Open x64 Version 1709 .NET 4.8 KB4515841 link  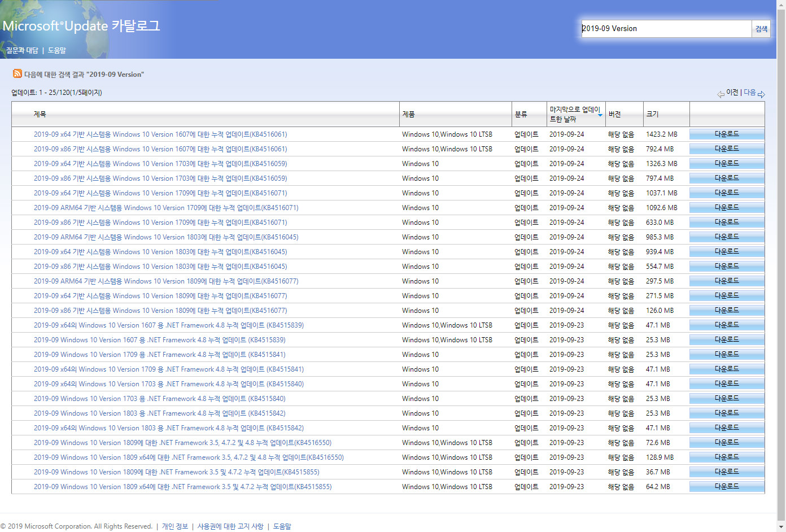tap(169, 369)
